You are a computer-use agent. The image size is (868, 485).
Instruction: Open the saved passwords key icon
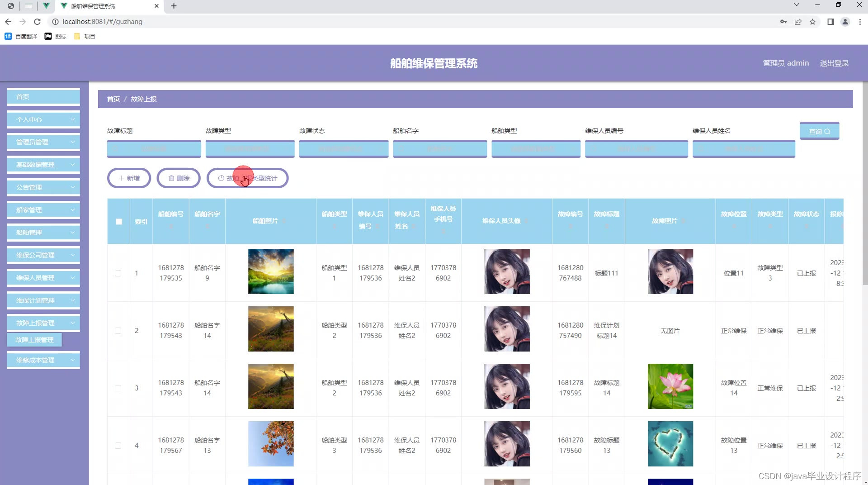(783, 22)
